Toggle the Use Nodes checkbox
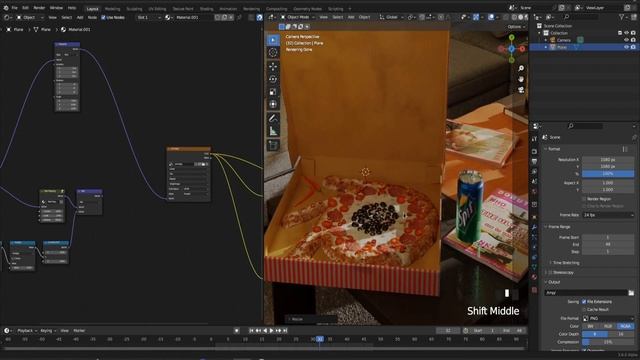Viewport: 640px width, 360px height. tap(103, 18)
